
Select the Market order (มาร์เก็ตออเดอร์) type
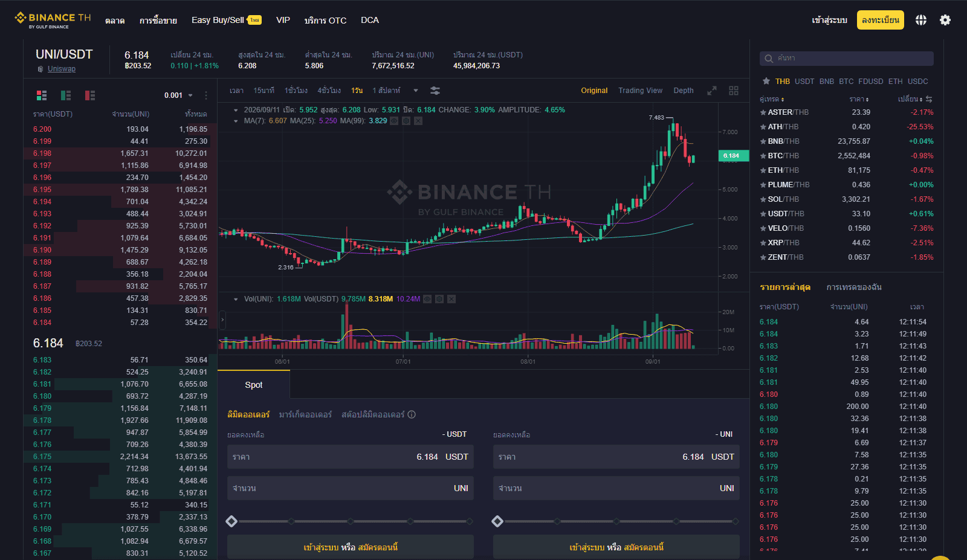click(305, 414)
